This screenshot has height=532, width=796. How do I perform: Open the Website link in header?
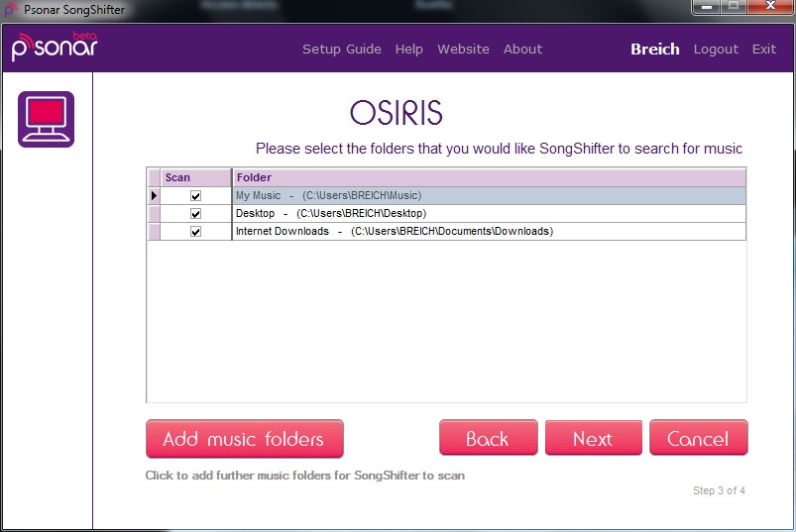click(x=464, y=50)
